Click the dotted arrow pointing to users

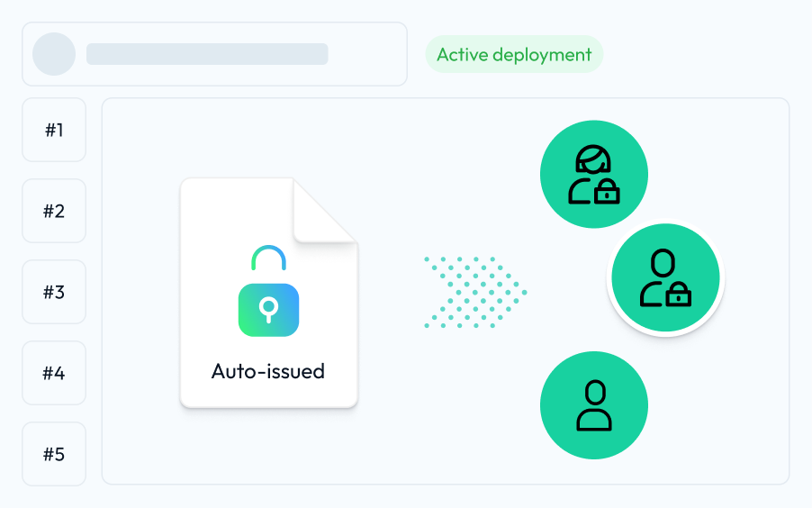pyautogui.click(x=474, y=292)
